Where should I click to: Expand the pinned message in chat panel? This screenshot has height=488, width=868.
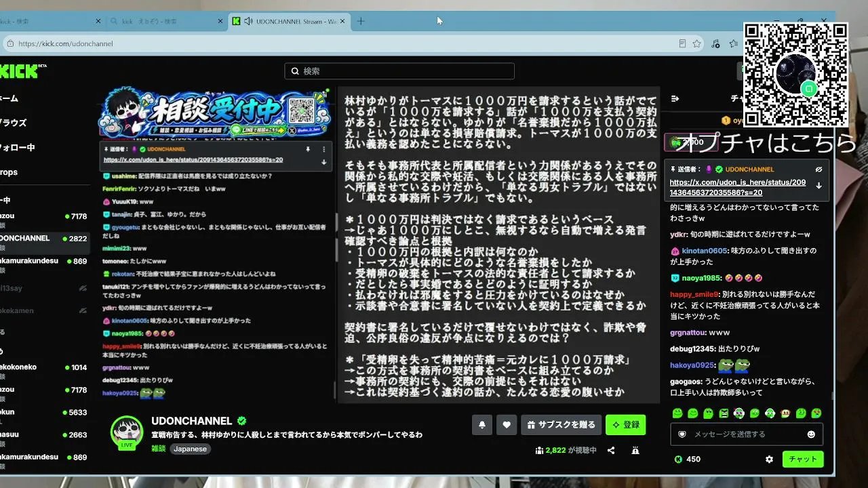point(818,185)
